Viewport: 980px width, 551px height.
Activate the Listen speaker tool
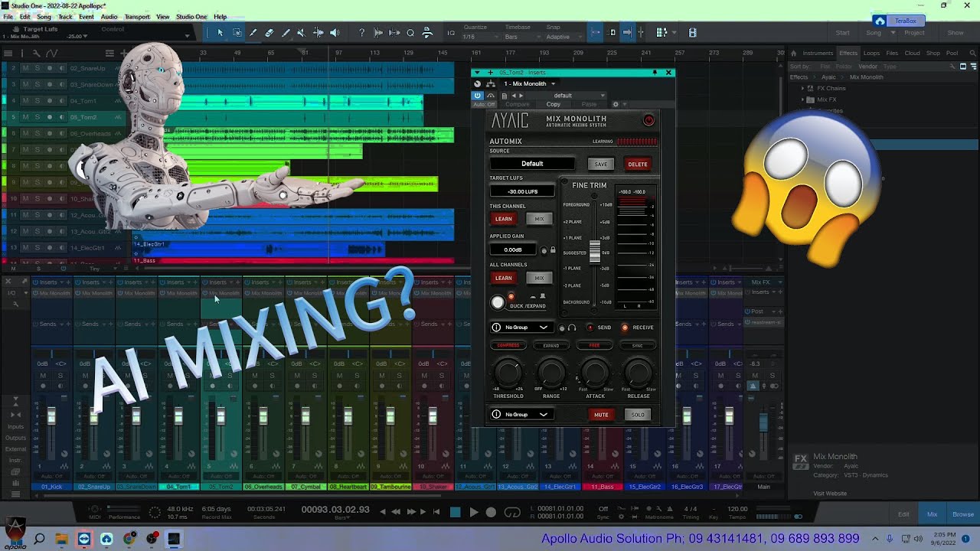[335, 33]
